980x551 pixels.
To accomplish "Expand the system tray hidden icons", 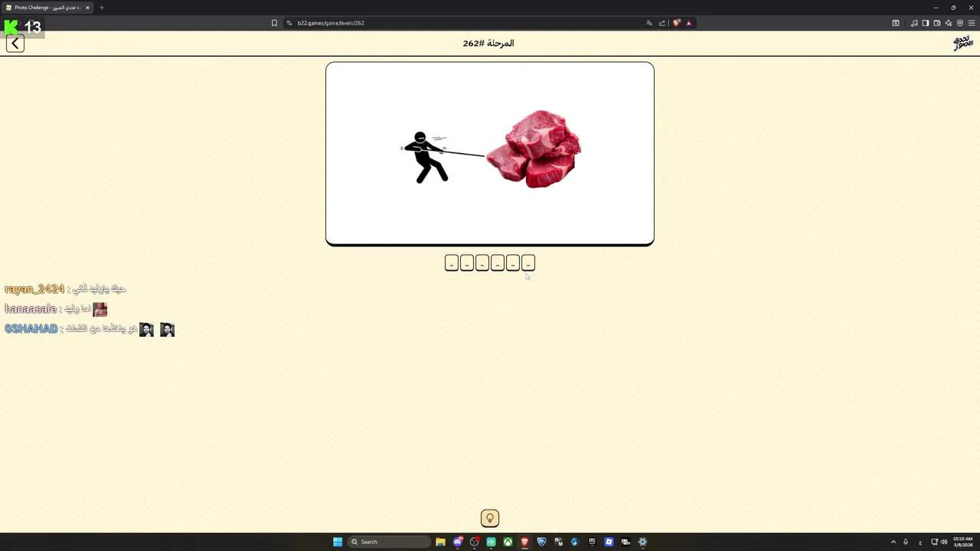I will [x=893, y=542].
